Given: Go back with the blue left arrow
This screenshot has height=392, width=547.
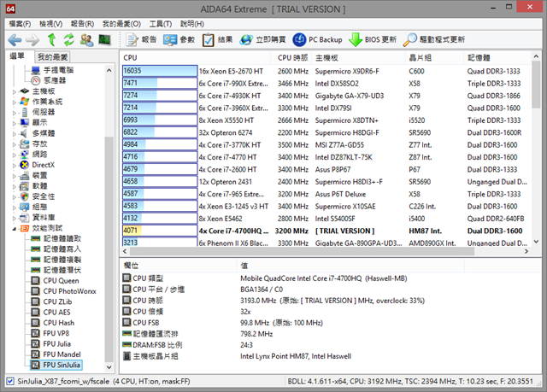Looking at the screenshot, I should [15, 40].
